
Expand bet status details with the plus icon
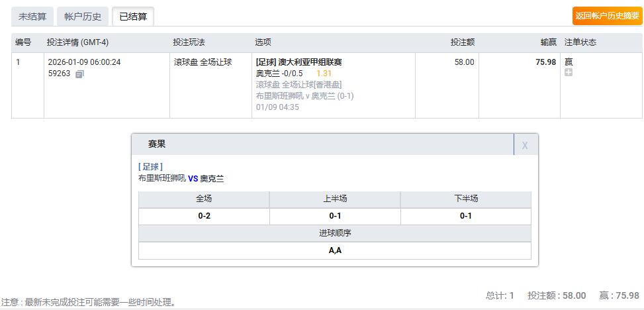(x=568, y=72)
